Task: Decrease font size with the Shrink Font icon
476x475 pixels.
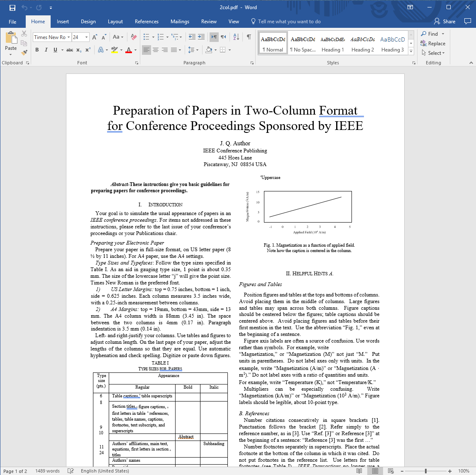Action: (104, 37)
